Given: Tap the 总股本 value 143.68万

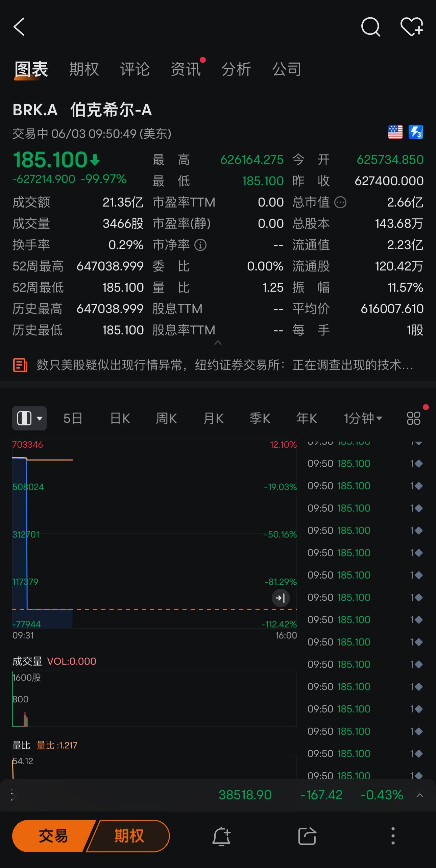Looking at the screenshot, I should (399, 224).
